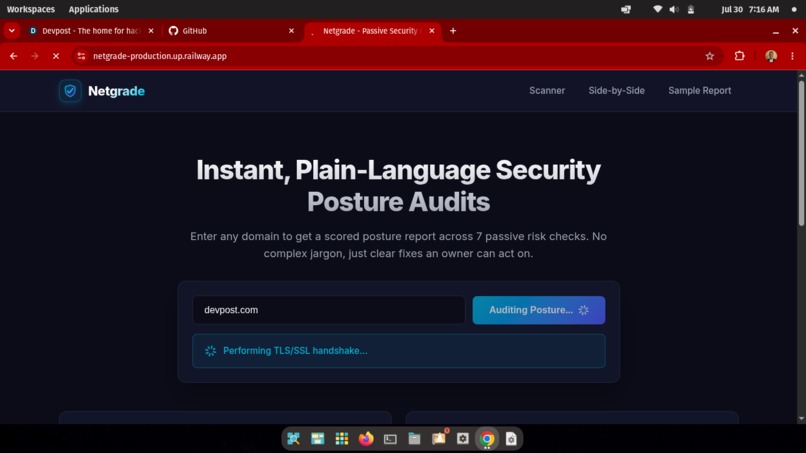Go back to the previous page

coord(13,56)
